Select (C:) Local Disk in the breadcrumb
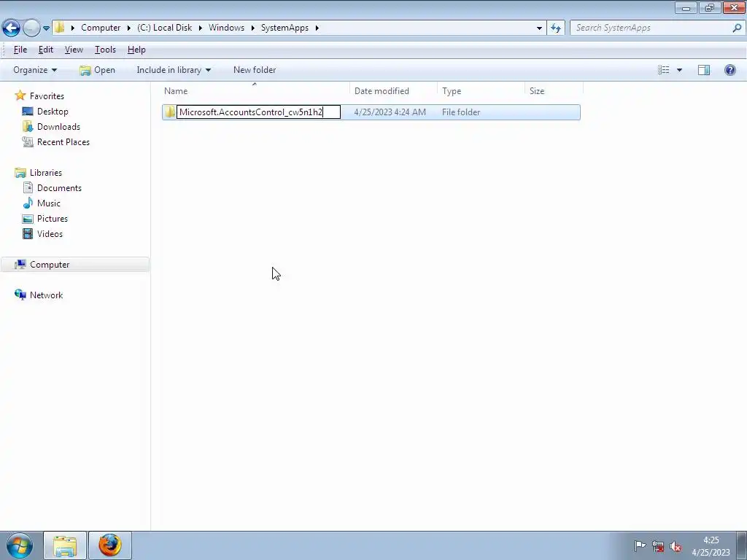 pyautogui.click(x=164, y=28)
